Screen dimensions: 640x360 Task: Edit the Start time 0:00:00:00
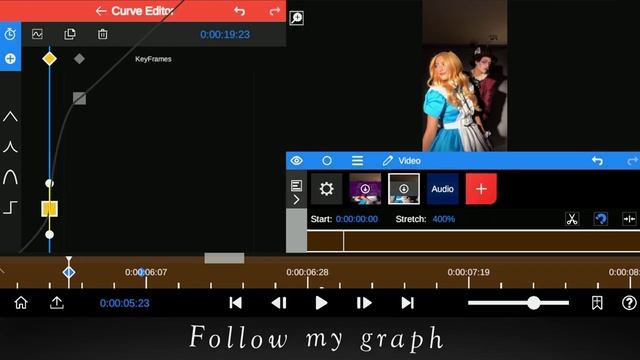point(357,219)
